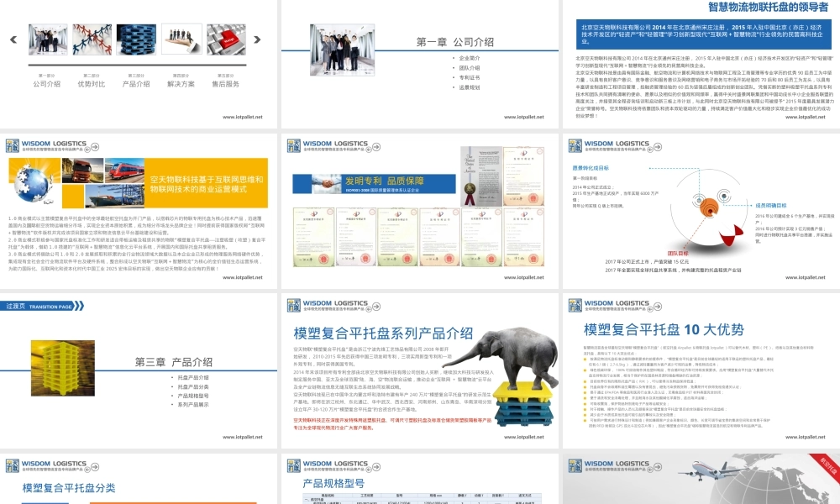The image size is (840, 504).
Task: Select the 托盘产品介绍 bullet item
Action: [193, 378]
